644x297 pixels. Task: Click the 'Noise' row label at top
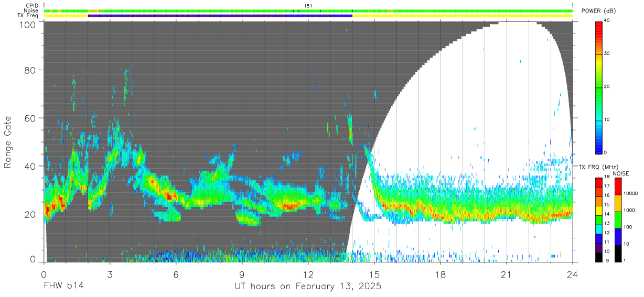click(31, 10)
